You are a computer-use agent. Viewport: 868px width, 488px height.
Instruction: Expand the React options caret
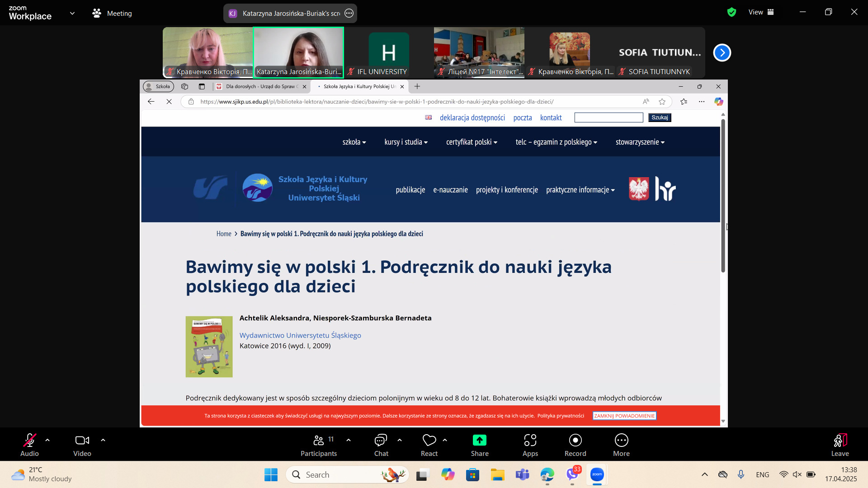[x=445, y=440]
